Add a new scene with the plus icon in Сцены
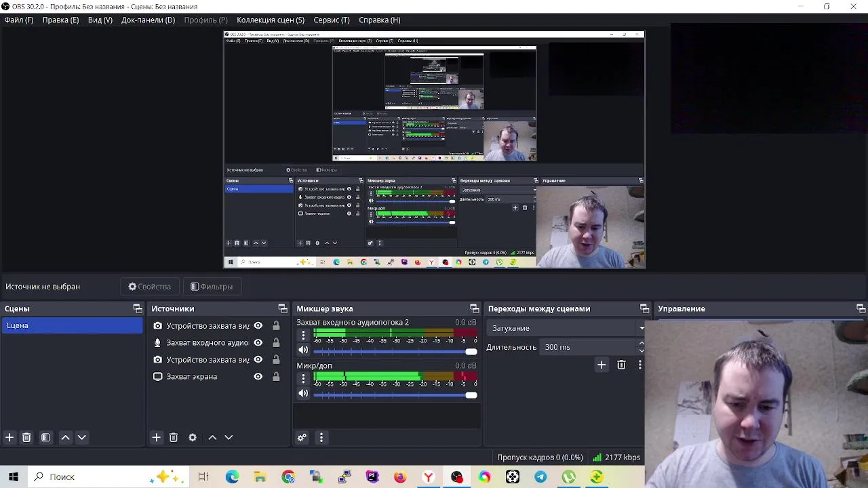Viewport: 868px width, 488px height. coord(9,437)
